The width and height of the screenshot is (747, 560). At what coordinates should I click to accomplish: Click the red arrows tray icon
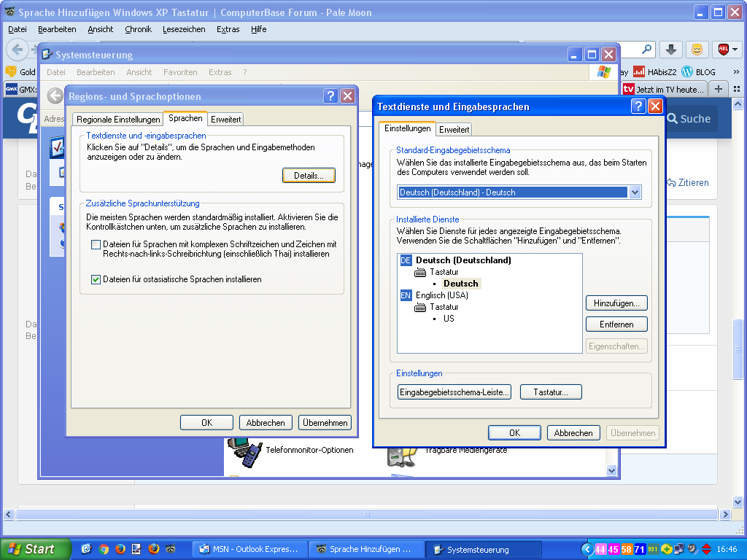click(706, 549)
